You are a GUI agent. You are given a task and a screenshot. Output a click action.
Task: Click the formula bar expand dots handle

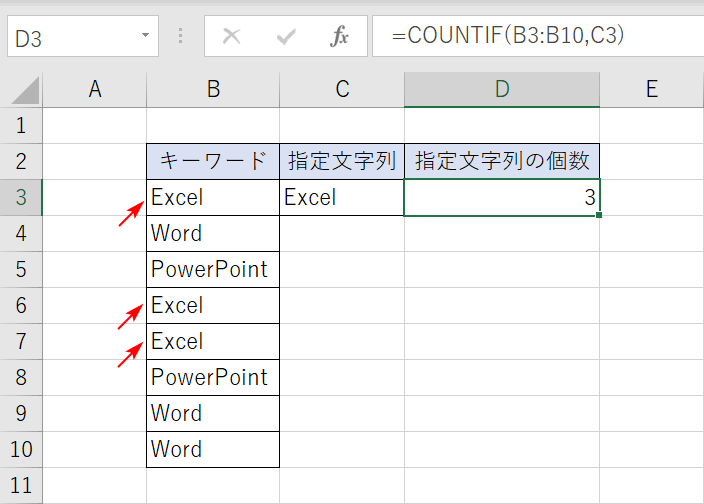point(180,35)
